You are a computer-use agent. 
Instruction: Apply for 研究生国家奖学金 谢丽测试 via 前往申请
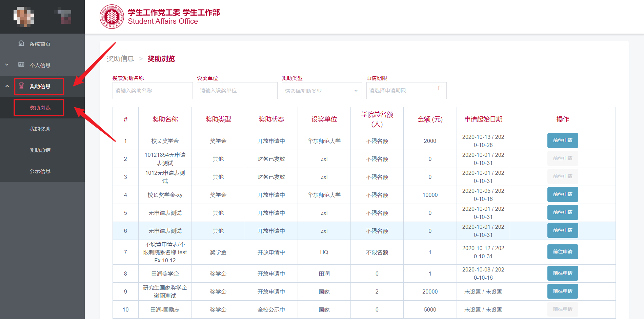[x=562, y=291]
